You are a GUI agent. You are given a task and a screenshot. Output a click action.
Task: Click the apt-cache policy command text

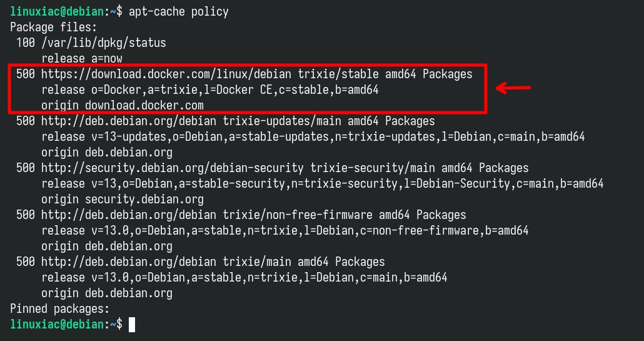(179, 12)
